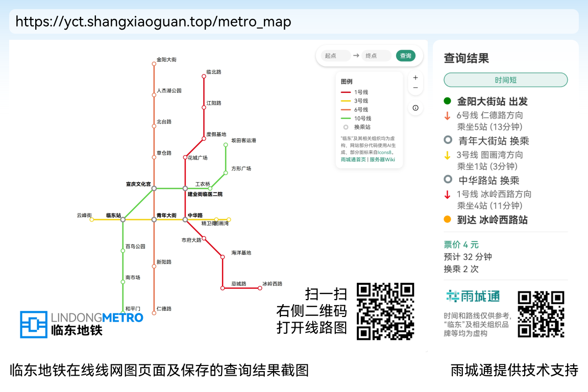588x392 pixels.
Task: Click the 图例 legend title
Action: click(347, 82)
